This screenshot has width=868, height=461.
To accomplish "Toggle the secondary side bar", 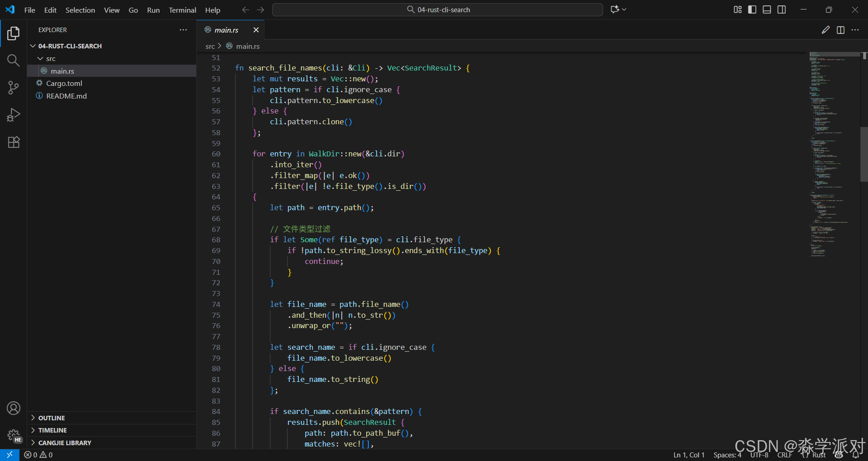I will coord(782,9).
